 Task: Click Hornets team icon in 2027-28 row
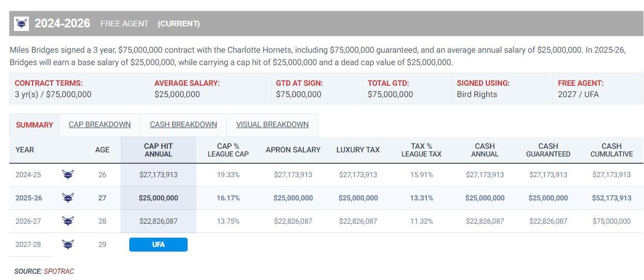(x=67, y=244)
